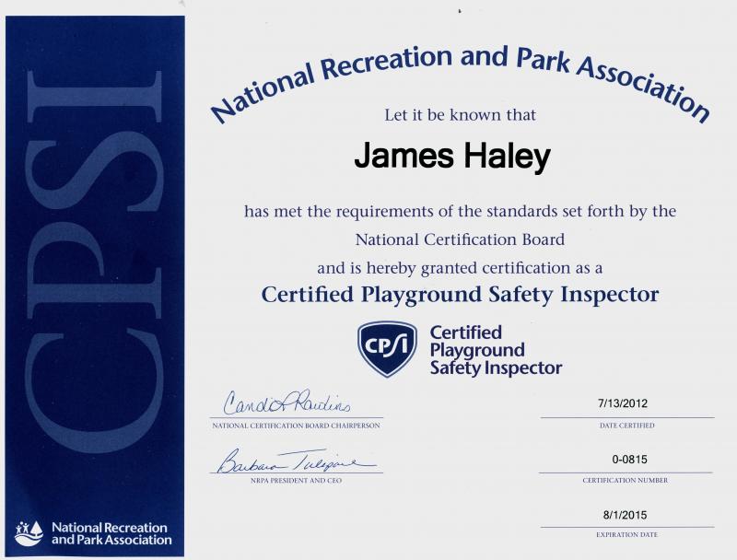Screen dimensions: 737x560
Task: Click the Certified Playground Safety Inspector heading
Action: click(x=460, y=296)
